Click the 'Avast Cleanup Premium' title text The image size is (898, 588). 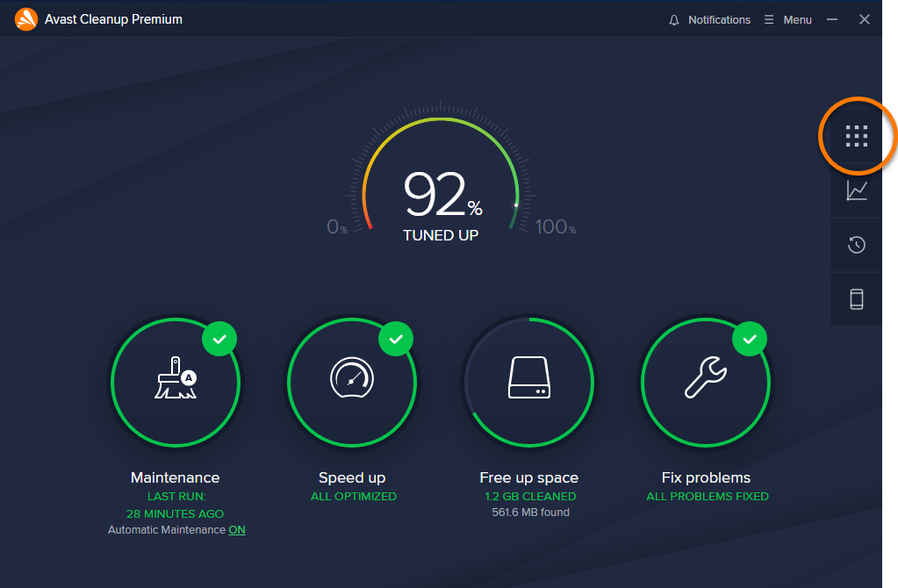coord(113,19)
